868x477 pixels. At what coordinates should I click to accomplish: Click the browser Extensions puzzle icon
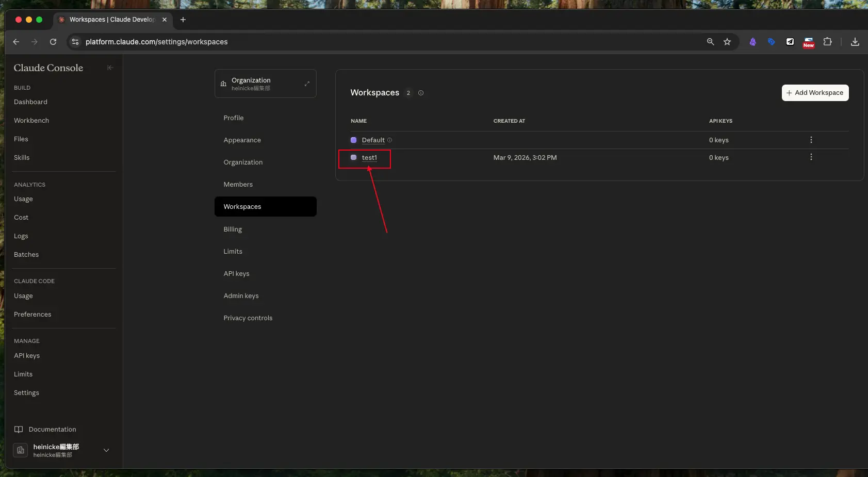827,42
